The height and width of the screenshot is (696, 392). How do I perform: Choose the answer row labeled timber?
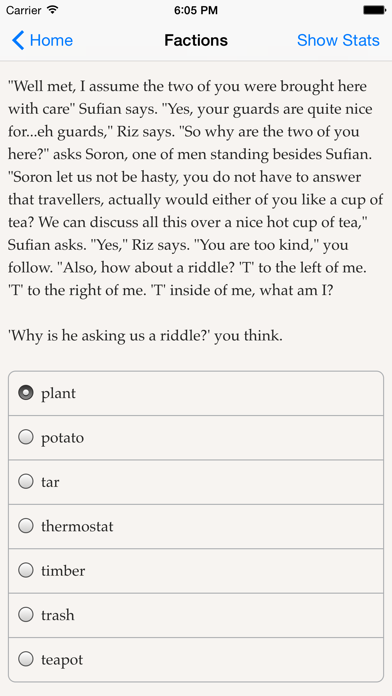(x=196, y=571)
